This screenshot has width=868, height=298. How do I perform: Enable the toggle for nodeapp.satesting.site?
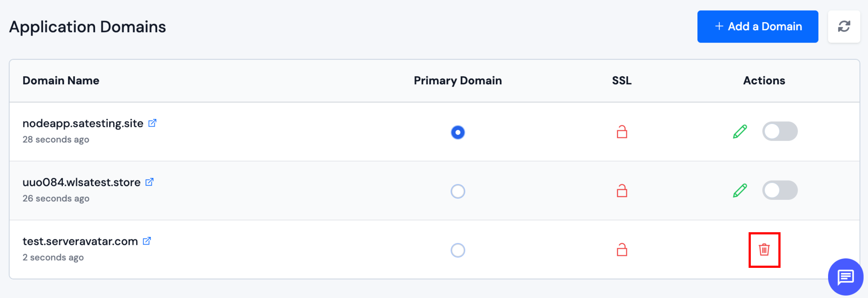(x=780, y=131)
